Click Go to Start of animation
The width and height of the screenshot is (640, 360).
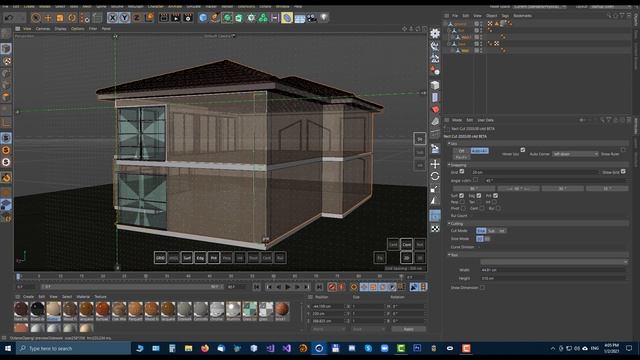[256, 287]
